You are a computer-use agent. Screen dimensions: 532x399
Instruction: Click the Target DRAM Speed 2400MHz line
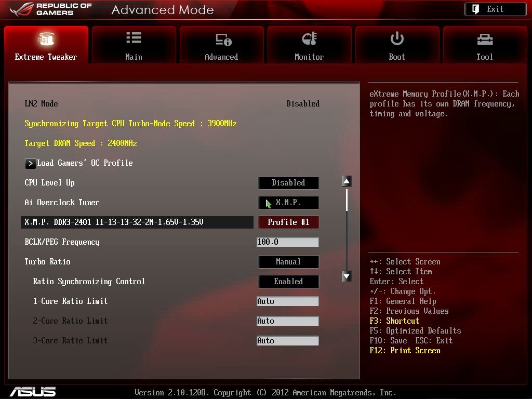[81, 143]
